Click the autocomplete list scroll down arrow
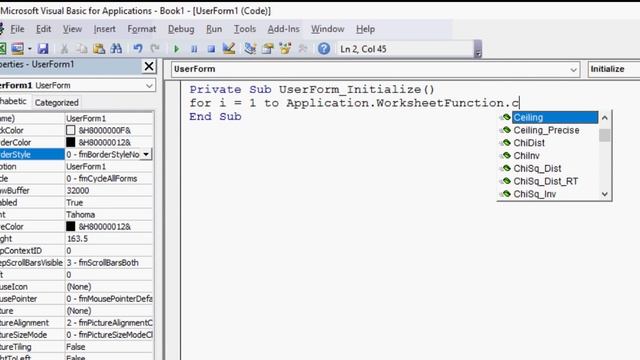640x360 pixels. point(605,194)
